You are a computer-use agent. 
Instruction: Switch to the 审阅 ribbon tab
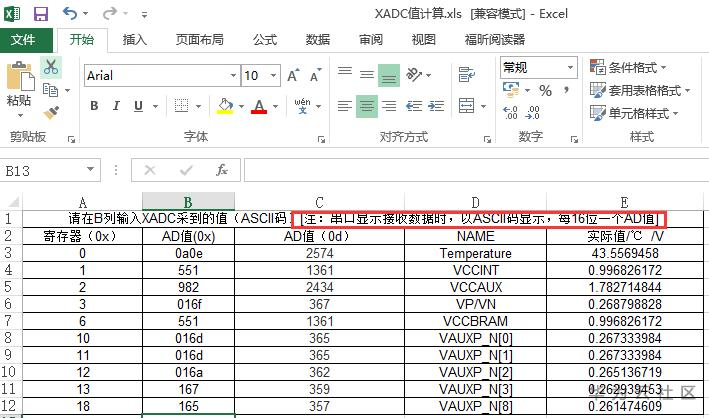[x=371, y=40]
